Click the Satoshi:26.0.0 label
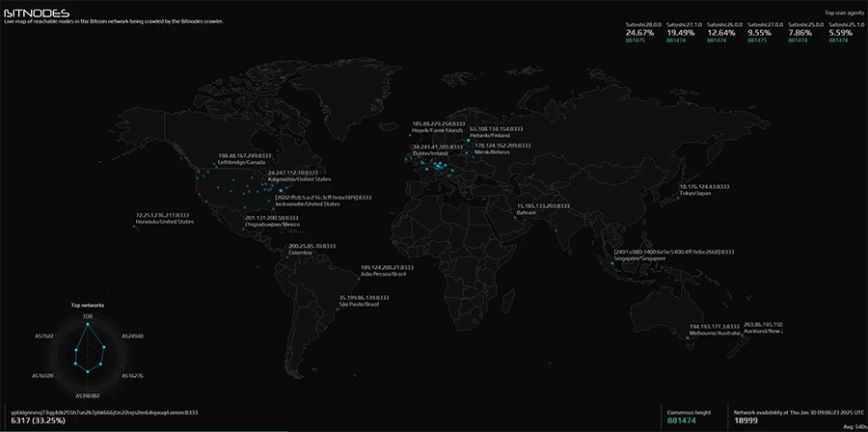This screenshot has height=432, width=868. click(725, 25)
